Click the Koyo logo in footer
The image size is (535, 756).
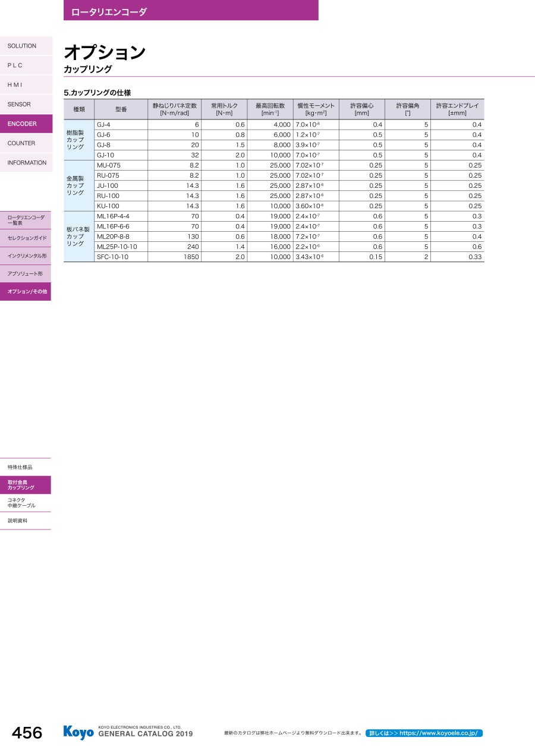(78, 733)
